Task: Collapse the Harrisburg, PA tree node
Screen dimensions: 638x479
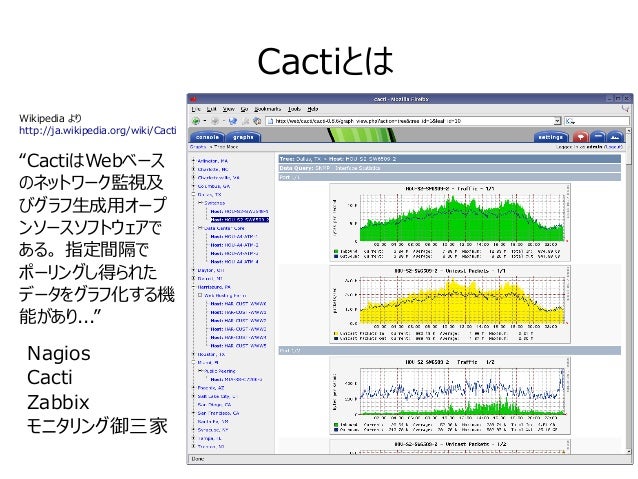Action: coord(194,287)
